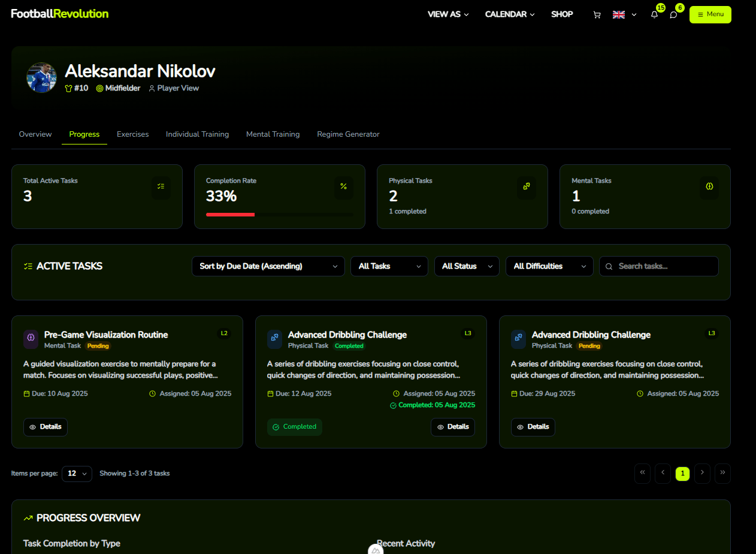Open the Mental Training tab
This screenshot has height=554, width=756.
coord(273,134)
